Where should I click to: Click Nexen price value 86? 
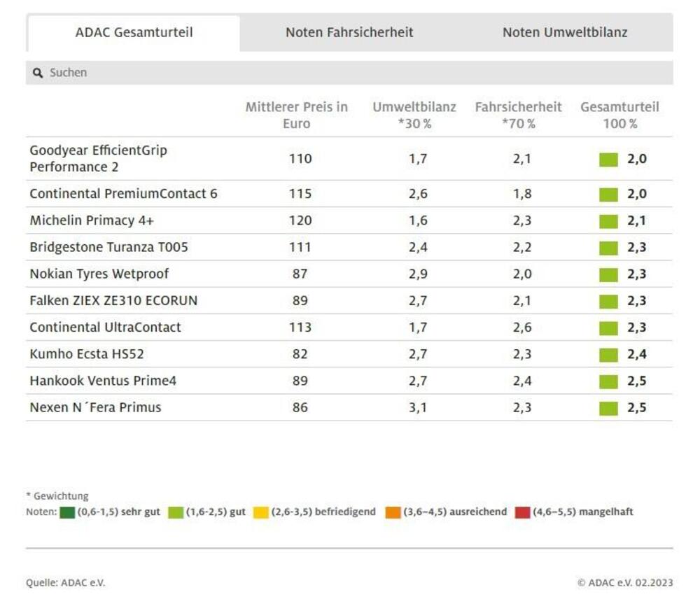click(300, 407)
